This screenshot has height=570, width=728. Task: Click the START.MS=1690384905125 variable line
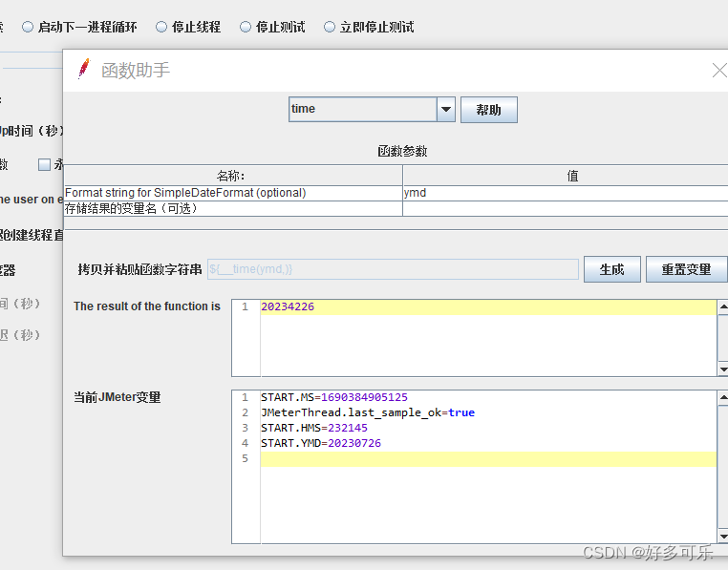point(334,397)
